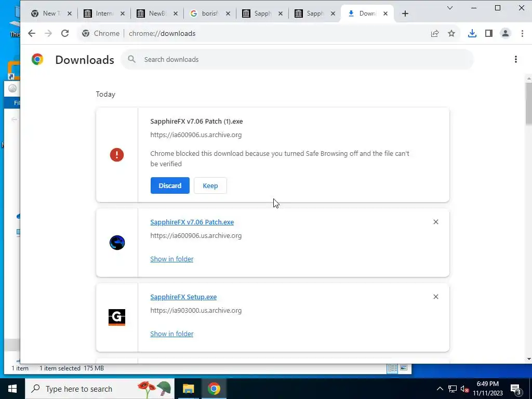Image resolution: width=532 pixels, height=399 pixels.
Task: Open the SapphireFX v7.06 Patch.exe link
Action: 192,222
